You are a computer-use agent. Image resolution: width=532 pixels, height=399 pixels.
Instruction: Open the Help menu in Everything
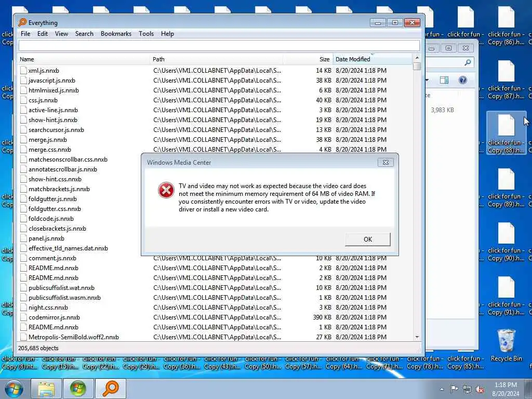[x=167, y=34]
